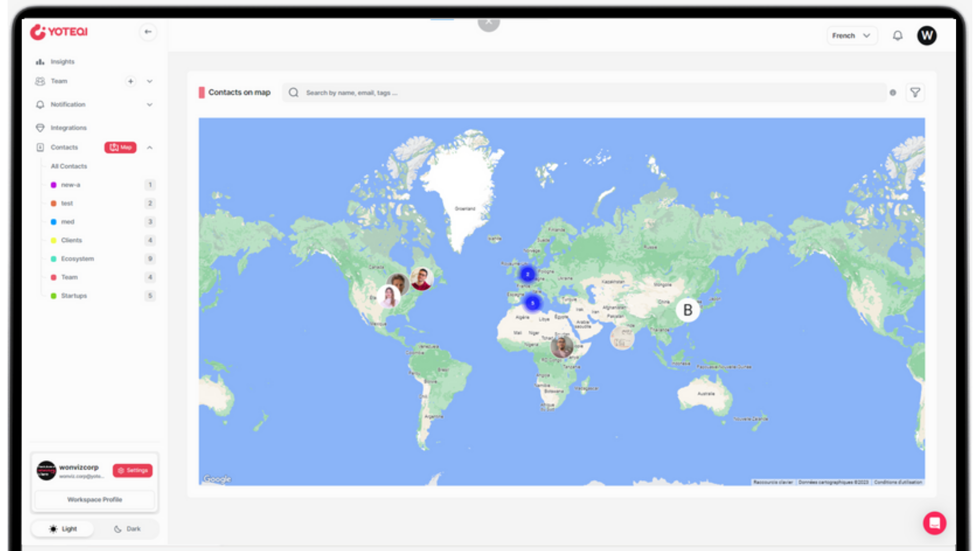Image resolution: width=980 pixels, height=551 pixels.
Task: Click red-shirt man photo marker near Canada
Action: click(x=422, y=279)
